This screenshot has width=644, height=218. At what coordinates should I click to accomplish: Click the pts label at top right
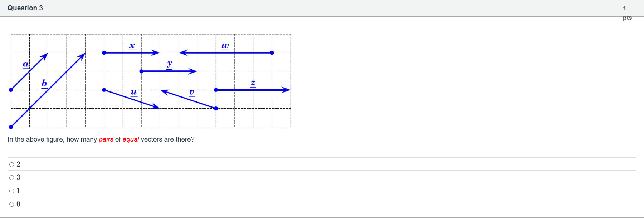tap(627, 17)
